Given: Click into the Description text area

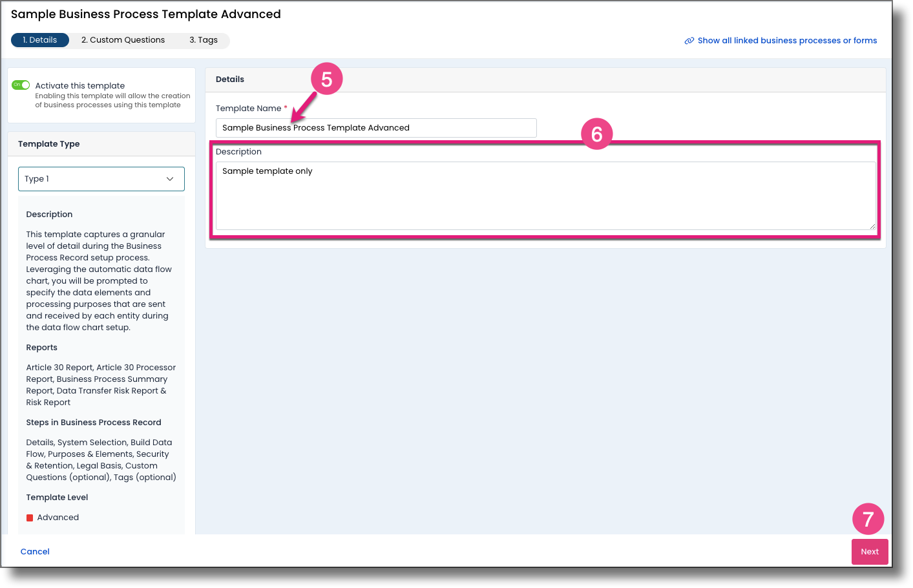Looking at the screenshot, I should [546, 196].
